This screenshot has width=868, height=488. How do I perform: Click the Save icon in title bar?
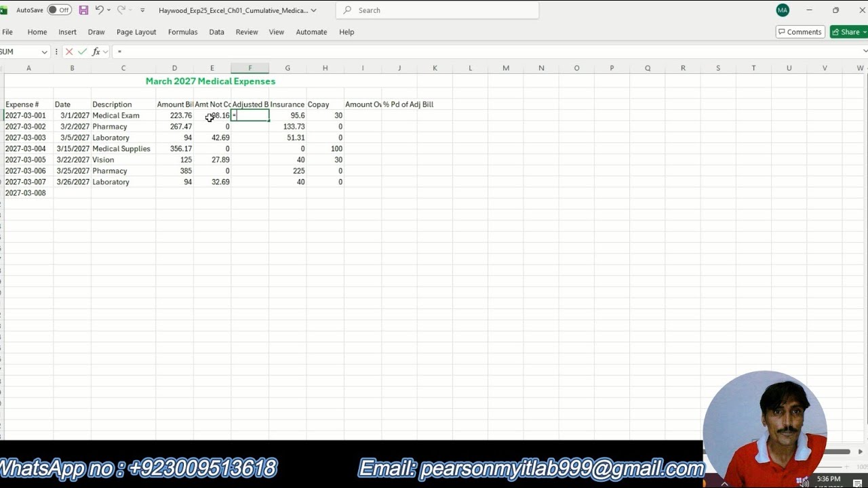click(83, 10)
